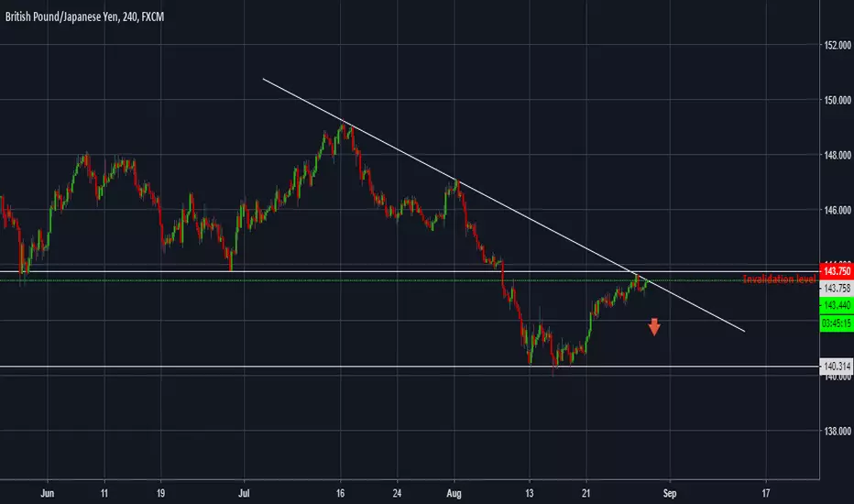Click the 03:45:15 countdown timer label

pos(837,323)
